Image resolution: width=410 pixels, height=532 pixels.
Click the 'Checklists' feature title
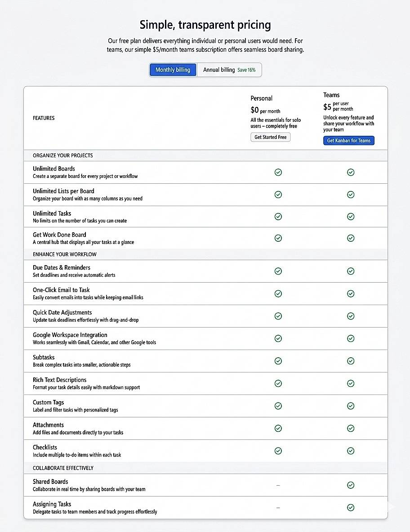[45, 447]
